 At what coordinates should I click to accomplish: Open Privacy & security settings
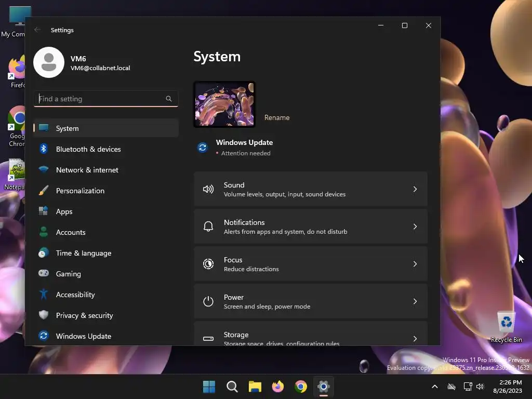pyautogui.click(x=106, y=315)
